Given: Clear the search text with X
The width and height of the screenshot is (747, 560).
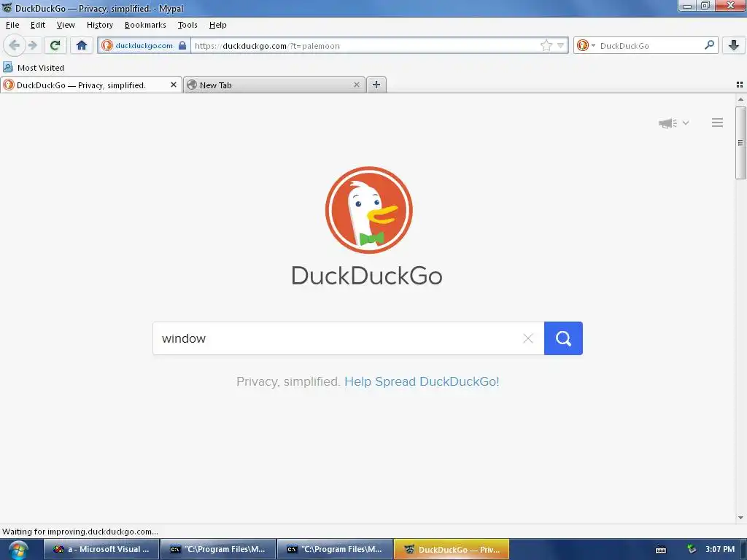Looking at the screenshot, I should (528, 338).
